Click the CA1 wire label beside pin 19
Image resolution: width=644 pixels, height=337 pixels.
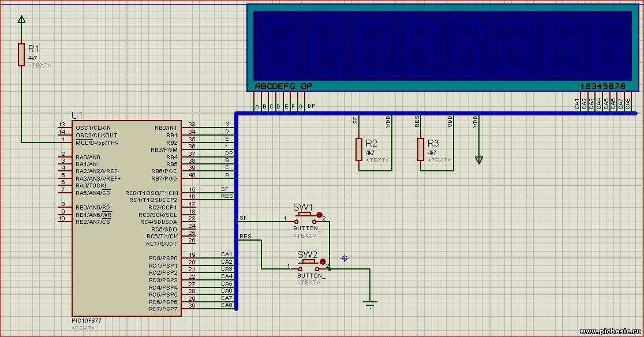(227, 254)
